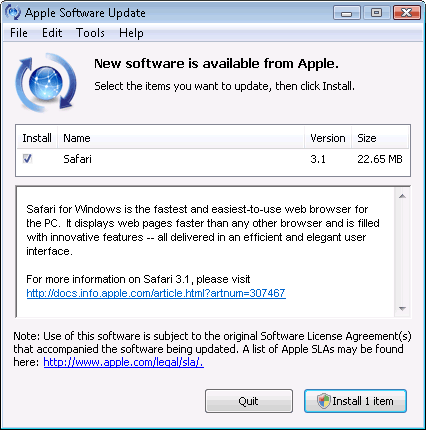Image resolution: width=426 pixels, height=431 pixels.
Task: Click the description scroll down arrow
Action: click(402, 309)
